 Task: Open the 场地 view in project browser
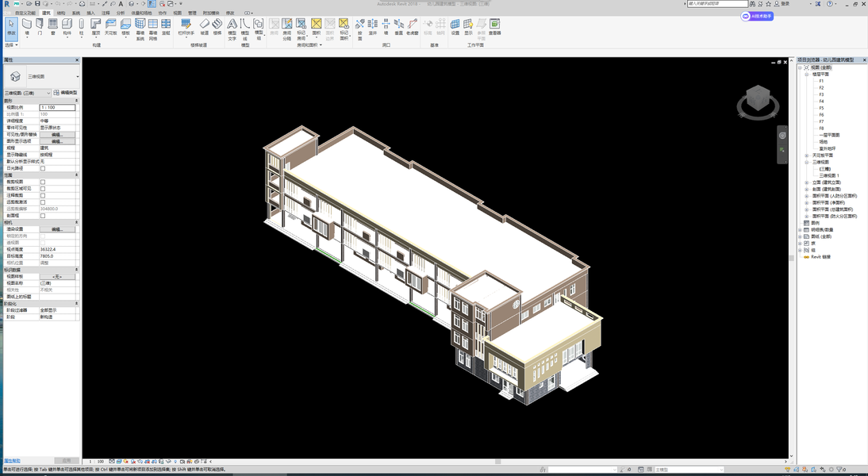point(824,142)
